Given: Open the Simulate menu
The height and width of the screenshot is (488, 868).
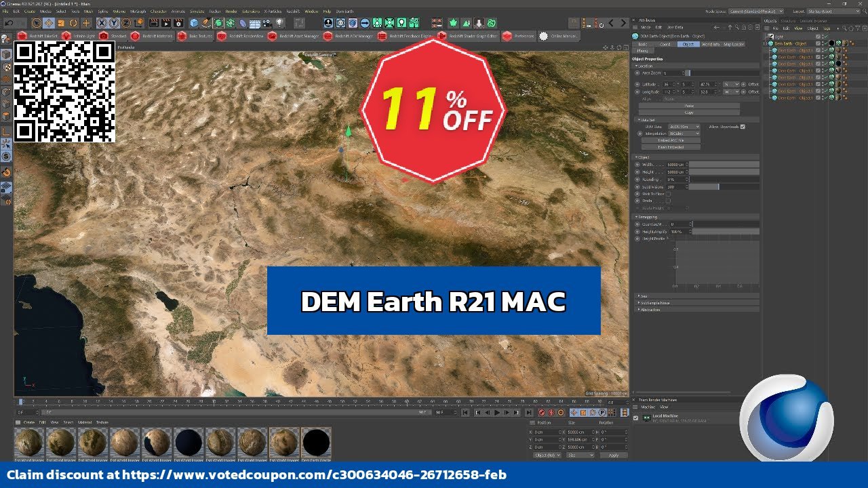Looking at the screenshot, I should click(x=195, y=12).
